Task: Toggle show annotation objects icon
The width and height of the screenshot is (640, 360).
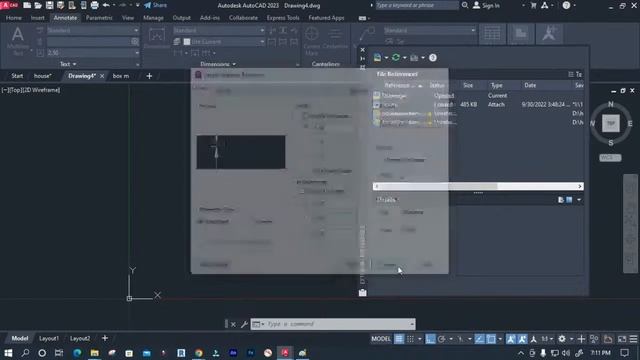Action: point(511,339)
